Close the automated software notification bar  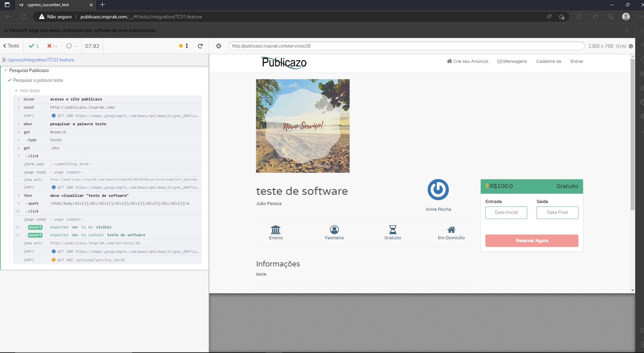627,31
